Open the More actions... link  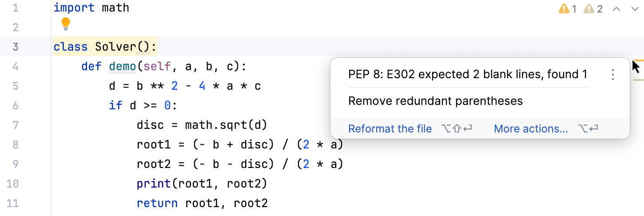531,129
